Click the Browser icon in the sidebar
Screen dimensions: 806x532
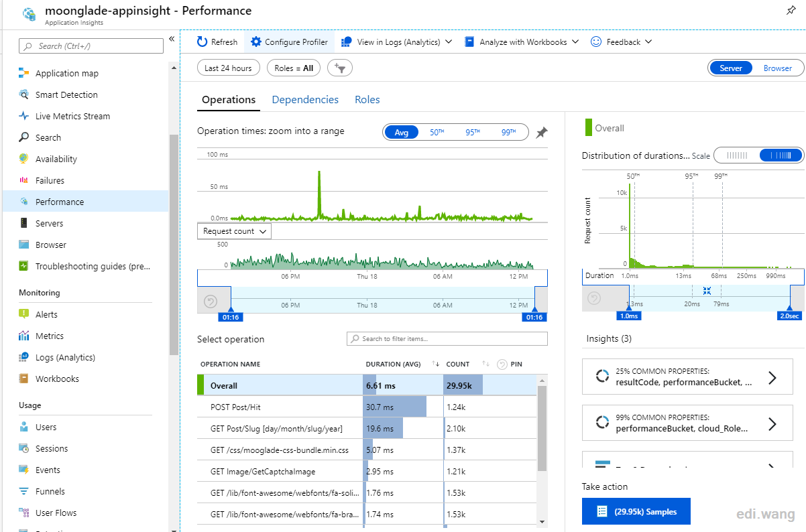[x=24, y=245]
